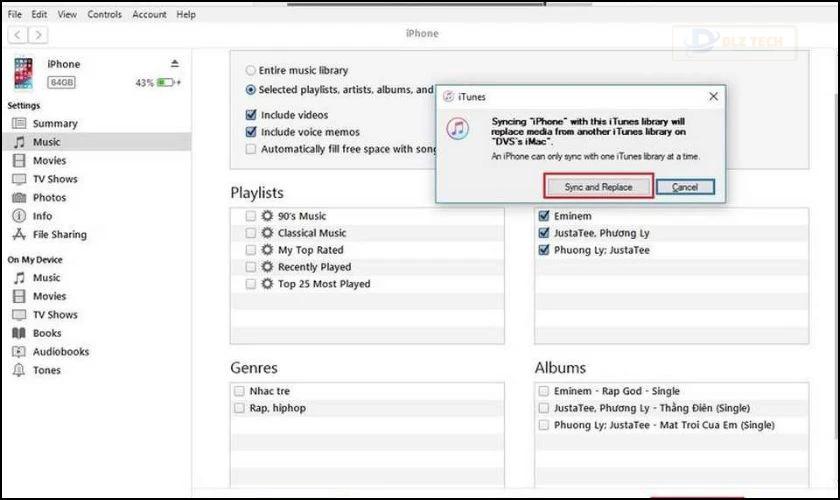Open Music under On My Device

point(47,278)
